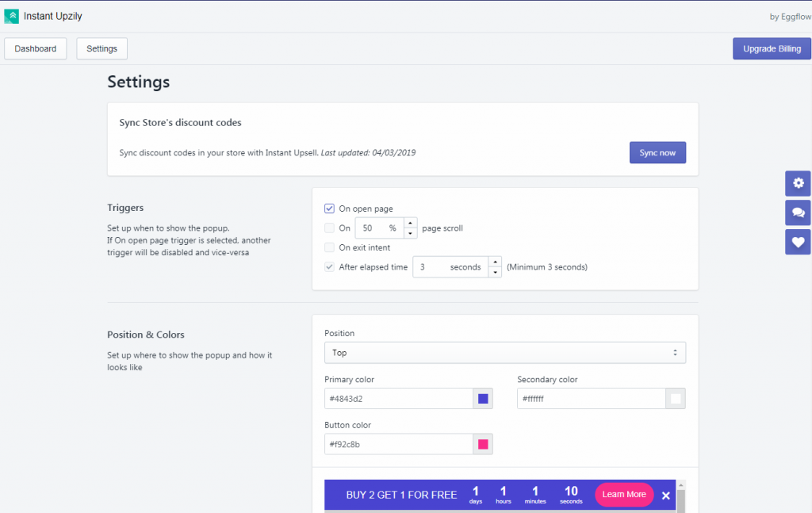This screenshot has height=513, width=812.
Task: Open the Settings tab
Action: pyautogui.click(x=102, y=48)
